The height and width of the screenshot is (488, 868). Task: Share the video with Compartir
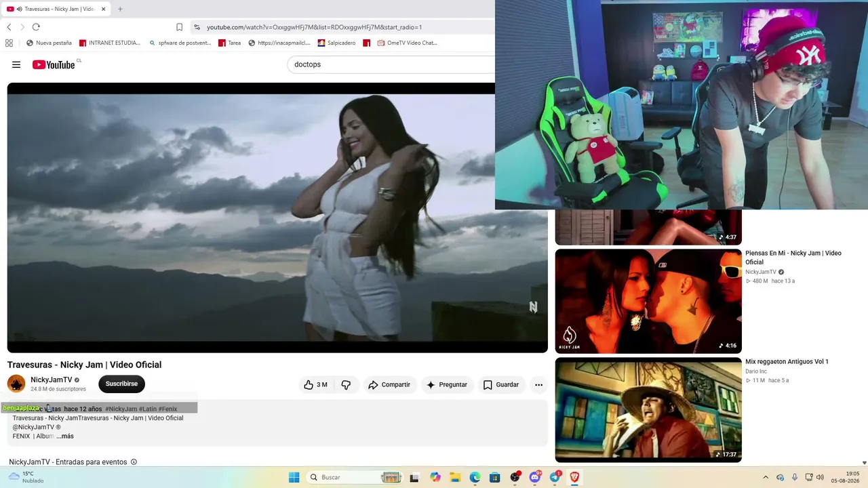(x=389, y=384)
